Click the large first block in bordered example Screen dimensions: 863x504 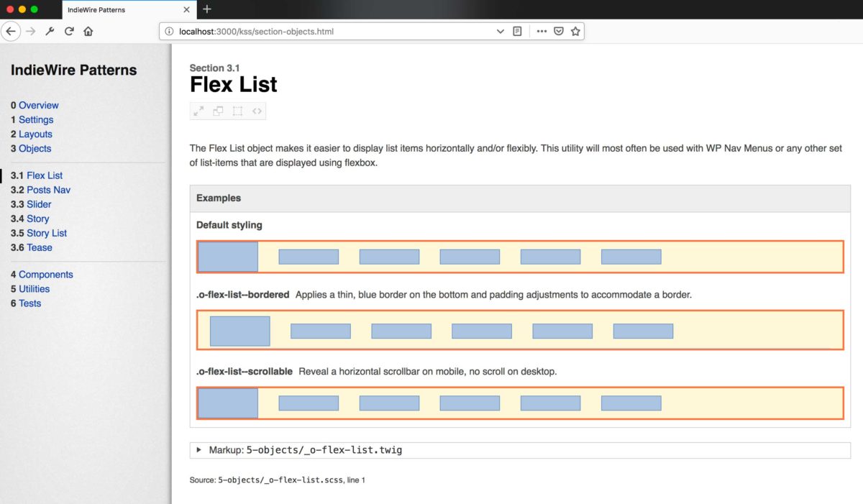click(x=240, y=331)
